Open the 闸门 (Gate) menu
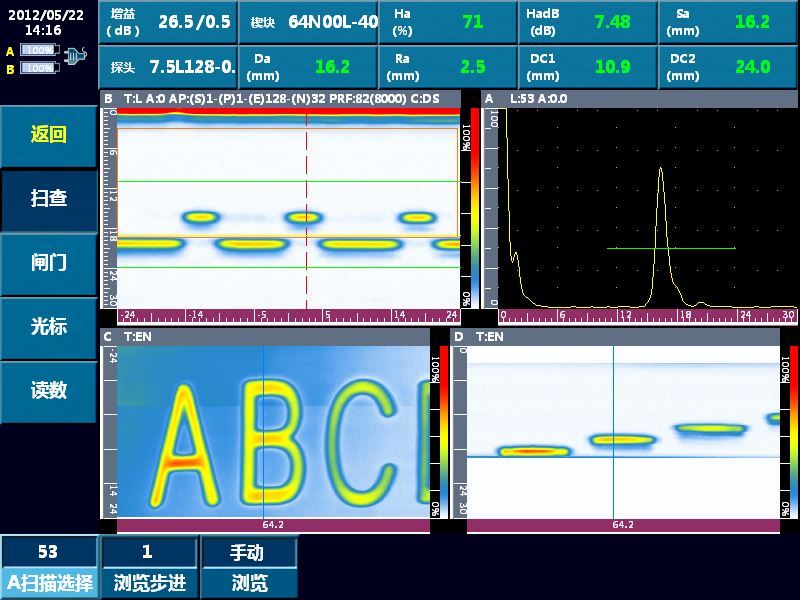 48,263
